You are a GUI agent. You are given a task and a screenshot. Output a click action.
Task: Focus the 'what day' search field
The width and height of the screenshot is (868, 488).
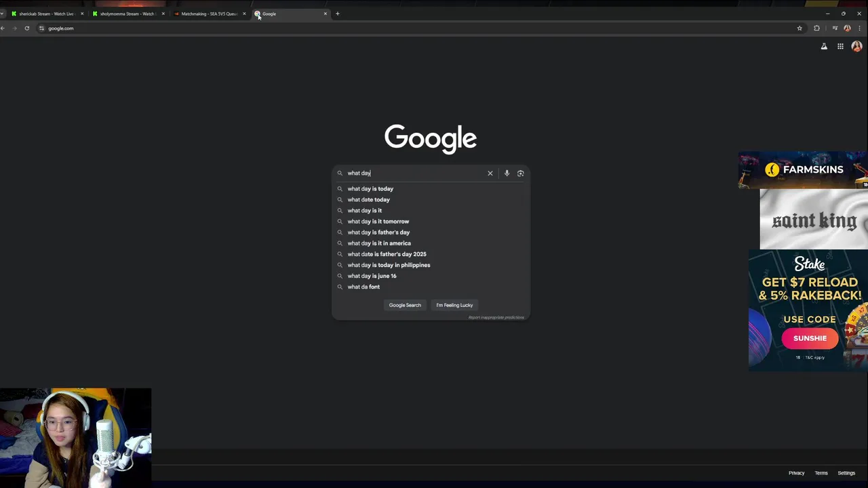point(414,174)
